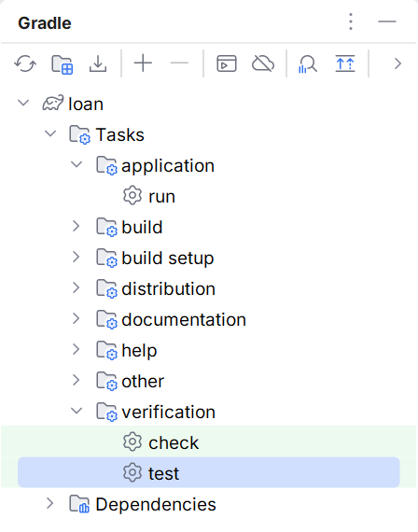Click the loan elephant project icon
This screenshot has width=418, height=532.
(53, 103)
